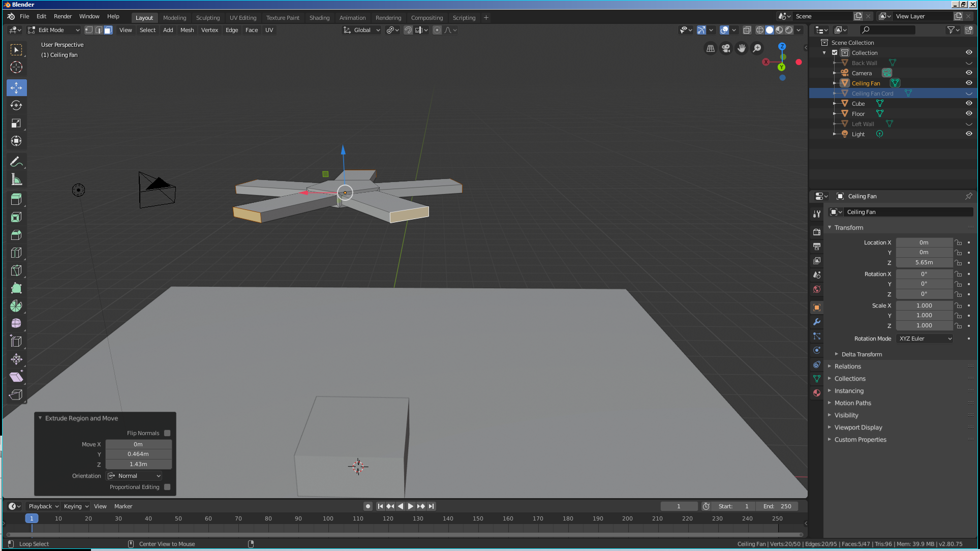The width and height of the screenshot is (980, 551).
Task: Open the Mesh menu
Action: tap(187, 30)
